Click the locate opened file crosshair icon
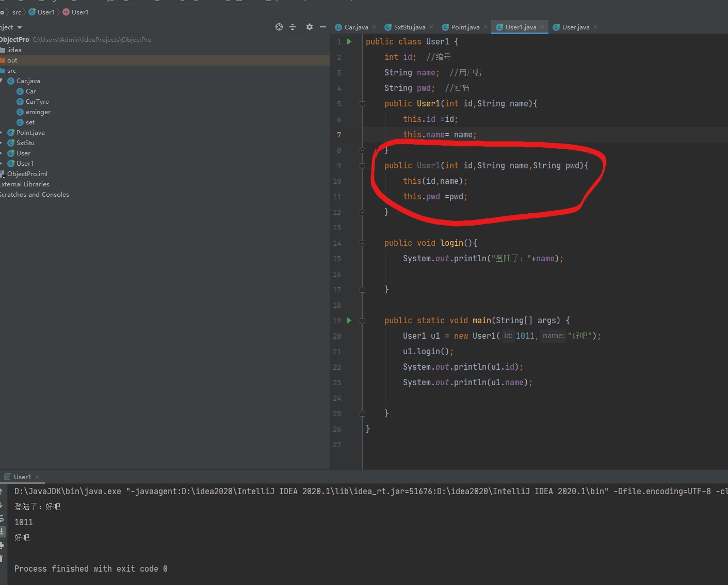The height and width of the screenshot is (585, 728). point(279,27)
